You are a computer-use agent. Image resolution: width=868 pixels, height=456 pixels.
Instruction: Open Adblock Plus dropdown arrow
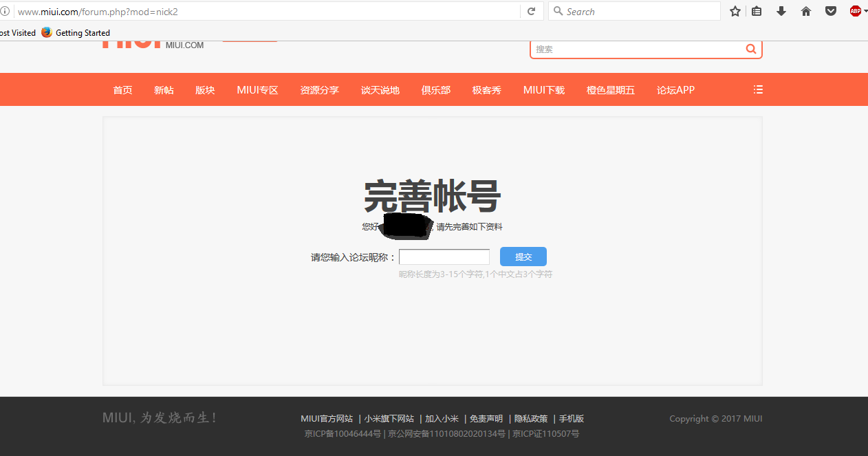[865, 12]
